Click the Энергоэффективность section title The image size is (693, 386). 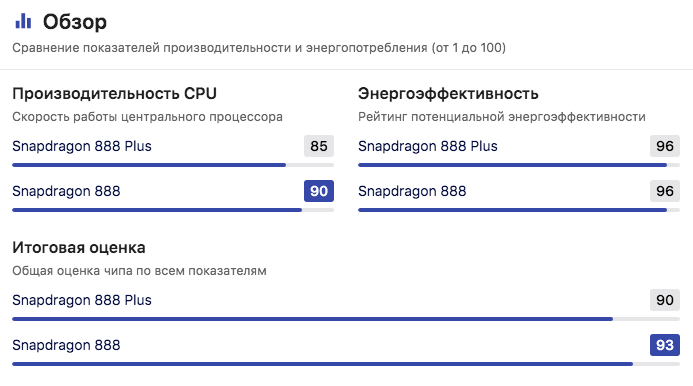[448, 94]
